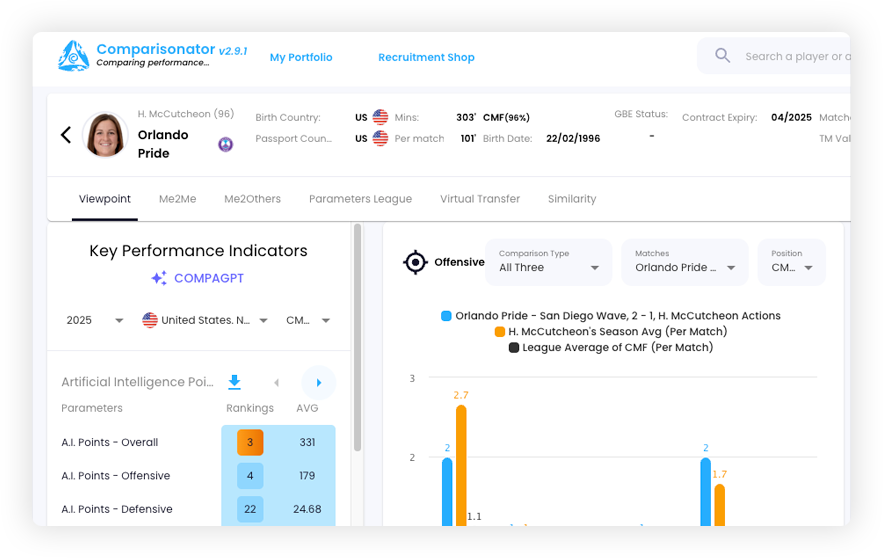
Task: Switch to the Me2Others tab
Action: tap(252, 199)
